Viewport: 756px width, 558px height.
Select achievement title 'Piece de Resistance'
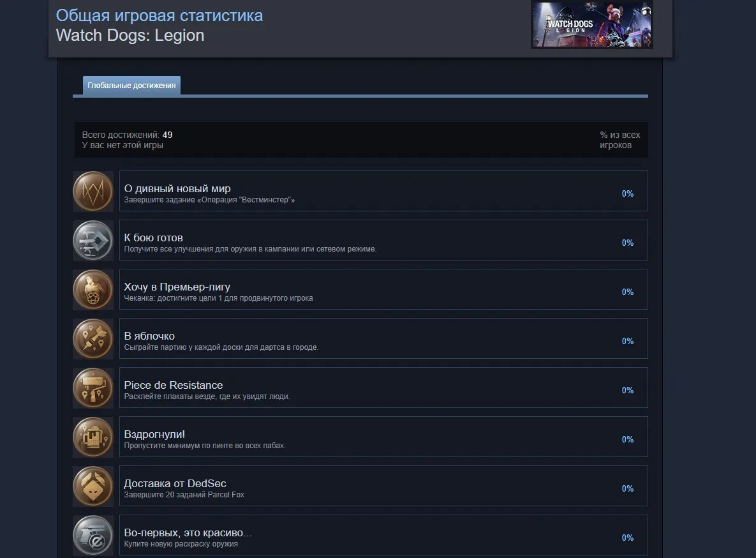coord(174,385)
